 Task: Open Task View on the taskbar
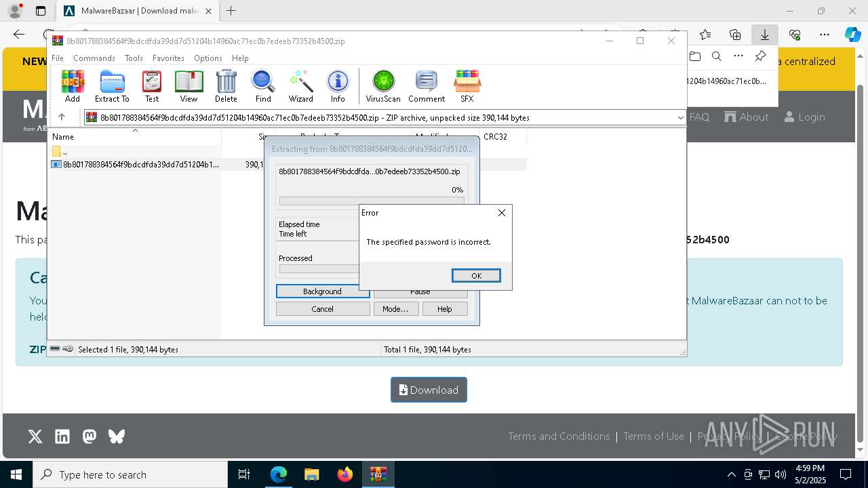tap(244, 474)
